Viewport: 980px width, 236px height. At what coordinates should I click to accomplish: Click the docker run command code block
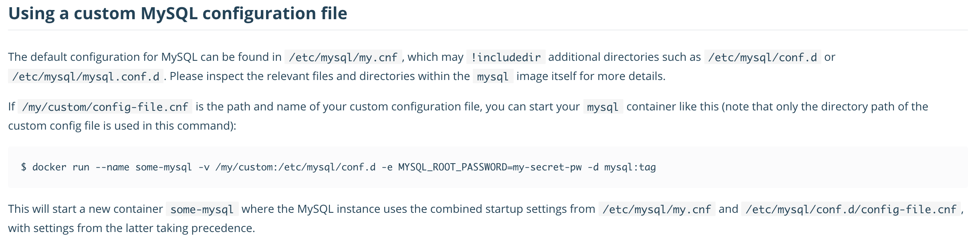pyautogui.click(x=488, y=167)
